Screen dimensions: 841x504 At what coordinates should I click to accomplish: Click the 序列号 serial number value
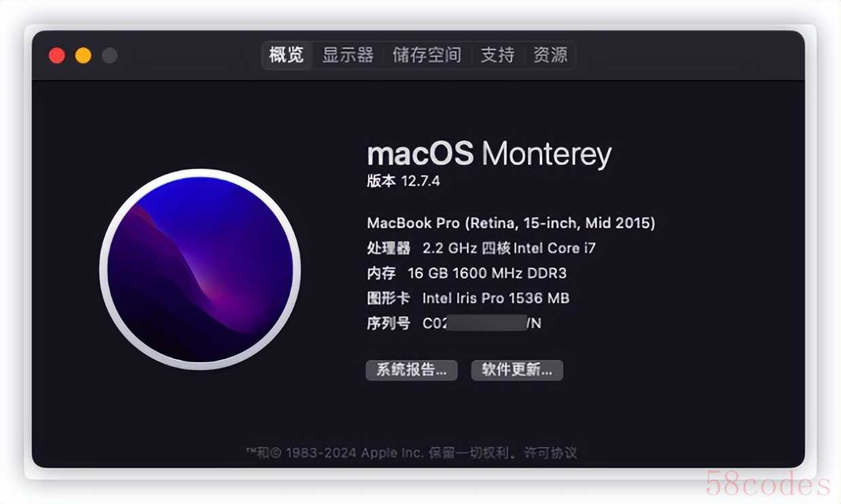(x=482, y=323)
